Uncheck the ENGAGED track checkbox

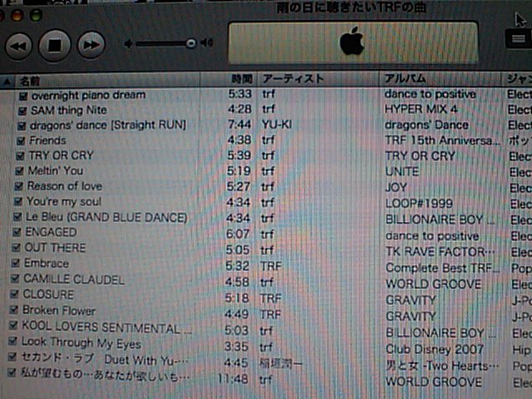pyautogui.click(x=17, y=232)
